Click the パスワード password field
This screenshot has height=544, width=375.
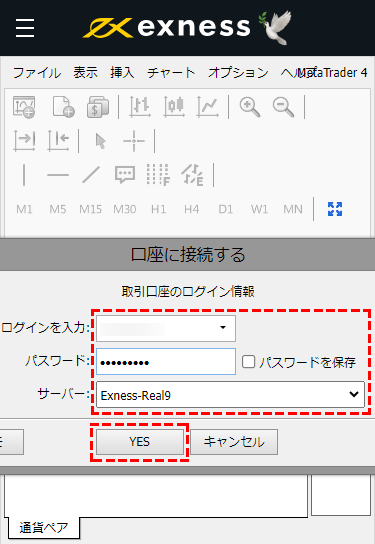click(x=166, y=362)
